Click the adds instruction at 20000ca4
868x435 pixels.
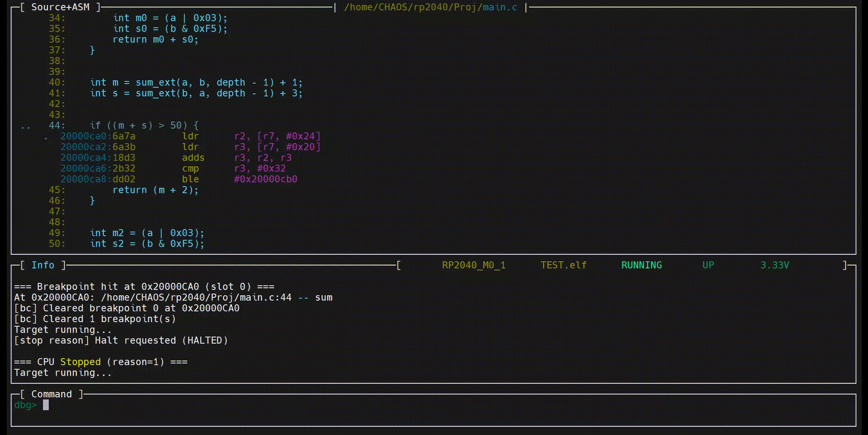tap(193, 158)
